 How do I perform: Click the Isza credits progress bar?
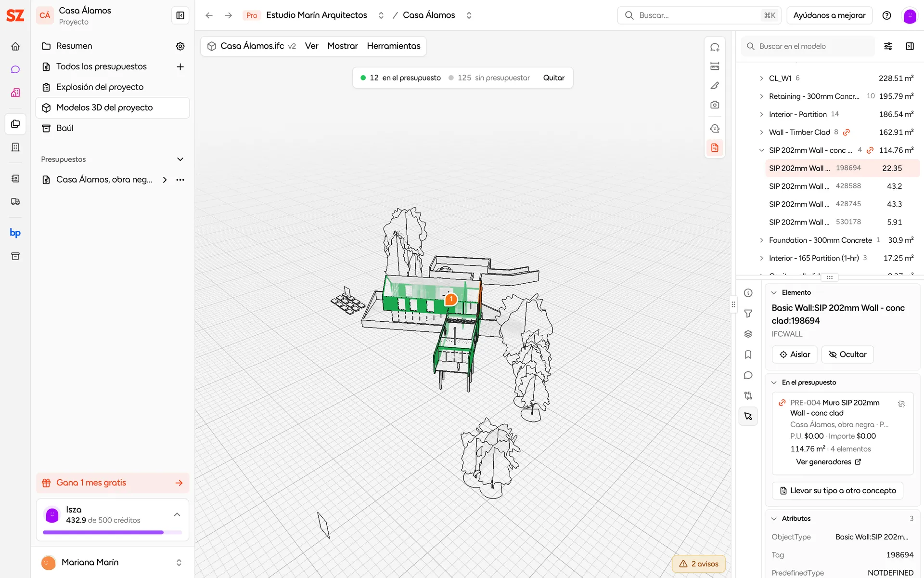(112, 532)
